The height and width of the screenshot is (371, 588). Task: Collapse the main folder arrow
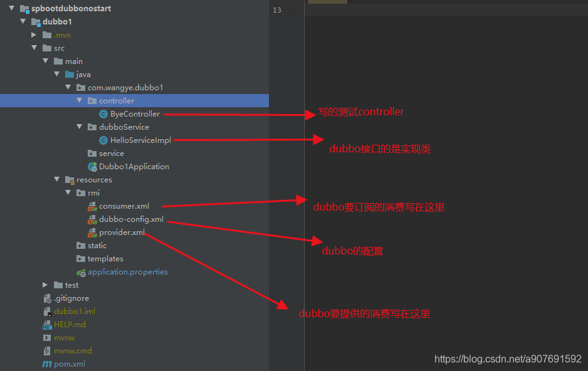45,61
